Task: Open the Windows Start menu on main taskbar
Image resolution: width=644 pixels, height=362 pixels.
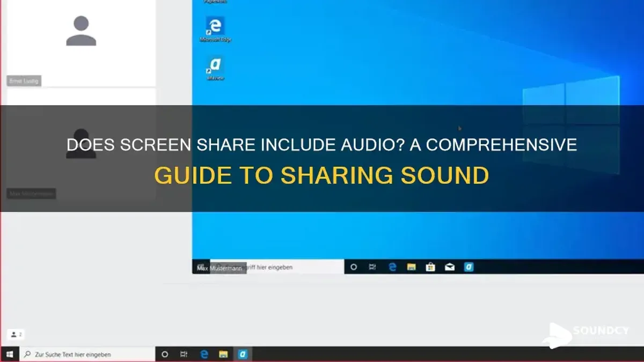Action: [10, 354]
